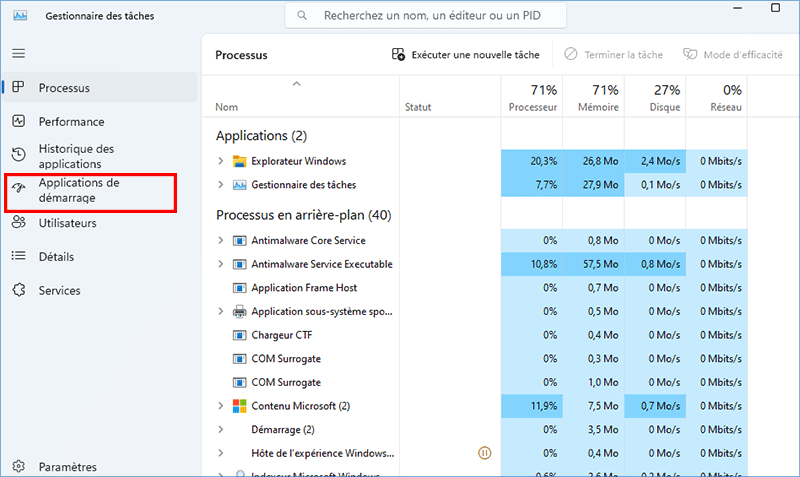Select the Utilisateurs sidebar icon

tap(19, 223)
